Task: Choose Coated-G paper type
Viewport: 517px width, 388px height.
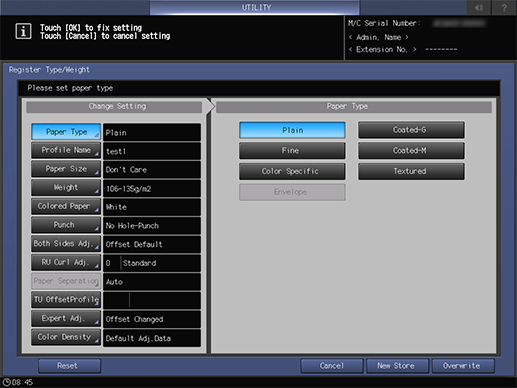Action: click(411, 130)
